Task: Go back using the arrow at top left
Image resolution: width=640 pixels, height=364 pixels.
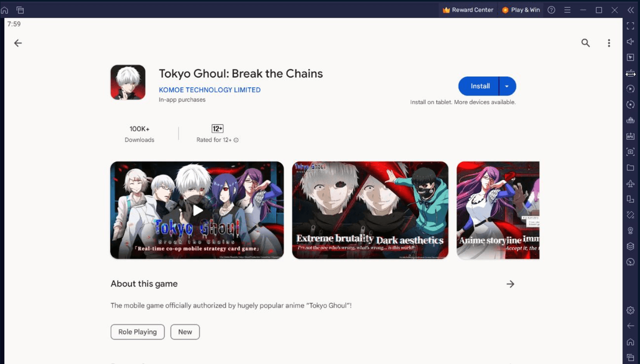Action: 18,43
